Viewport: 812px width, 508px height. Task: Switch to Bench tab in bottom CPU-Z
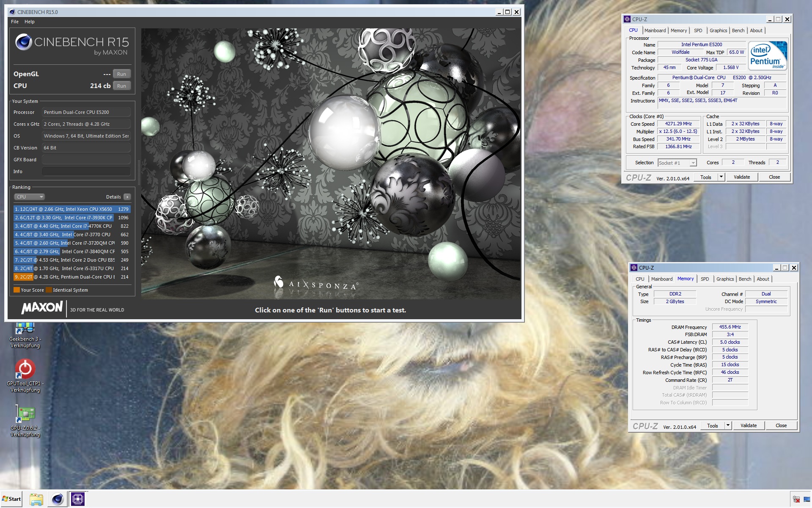(745, 279)
